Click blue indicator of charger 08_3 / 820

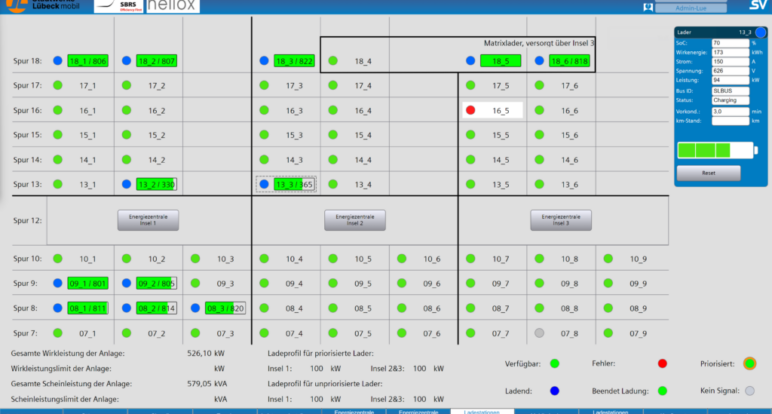(194, 308)
